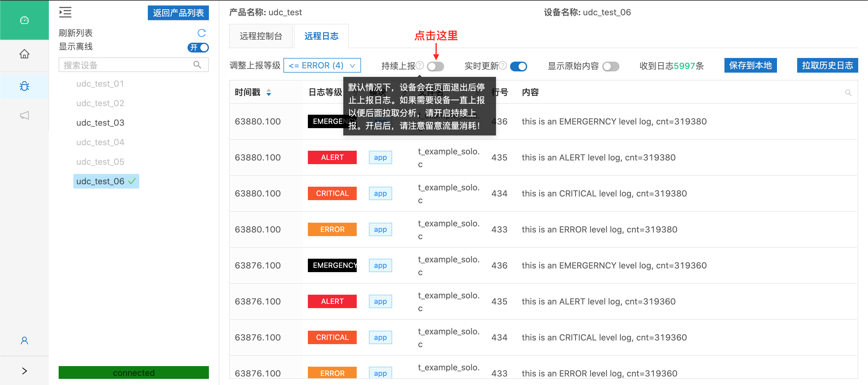Click the app tag in the ALERT cnt=319380 row
Image resolution: width=868 pixels, height=385 pixels.
pyautogui.click(x=380, y=157)
